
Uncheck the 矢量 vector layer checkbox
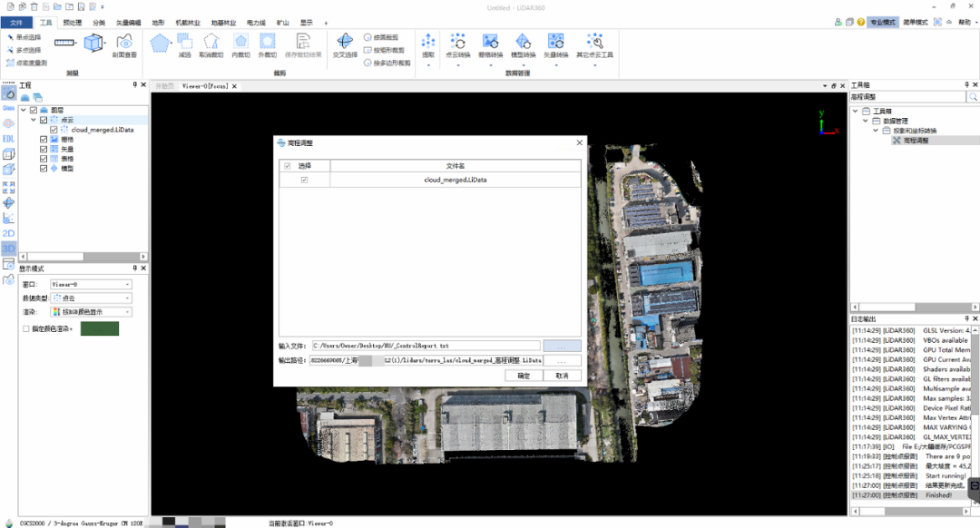[x=44, y=150]
